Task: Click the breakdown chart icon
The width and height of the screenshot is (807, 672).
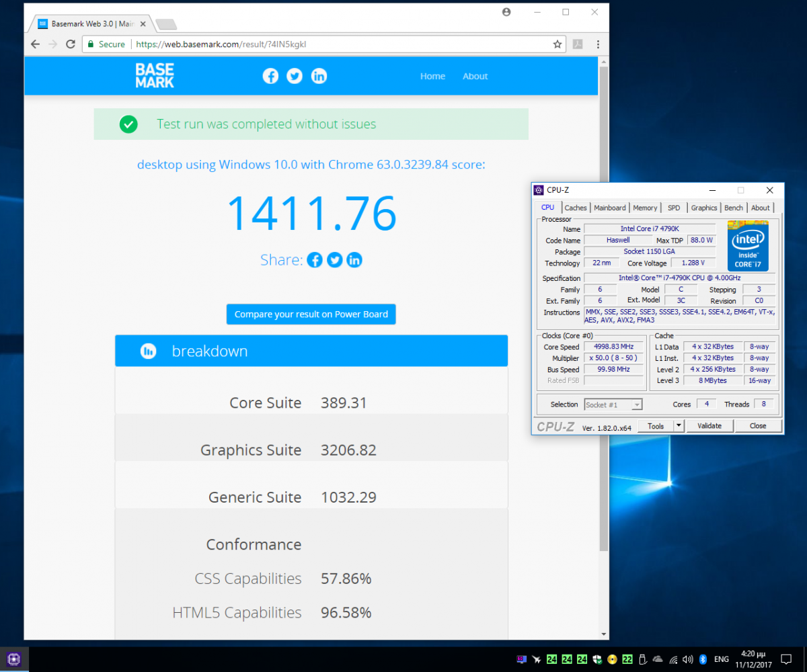Action: click(148, 351)
